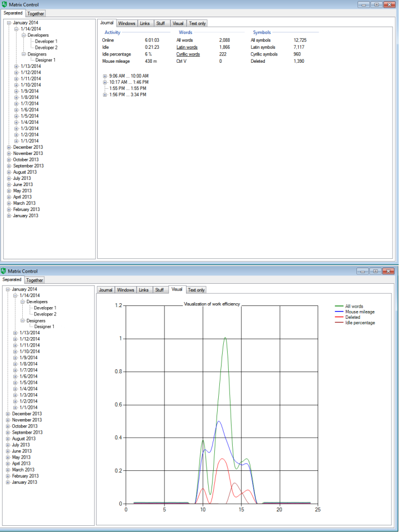
Task: Select Designer 1 in lower window tree
Action: (44, 327)
